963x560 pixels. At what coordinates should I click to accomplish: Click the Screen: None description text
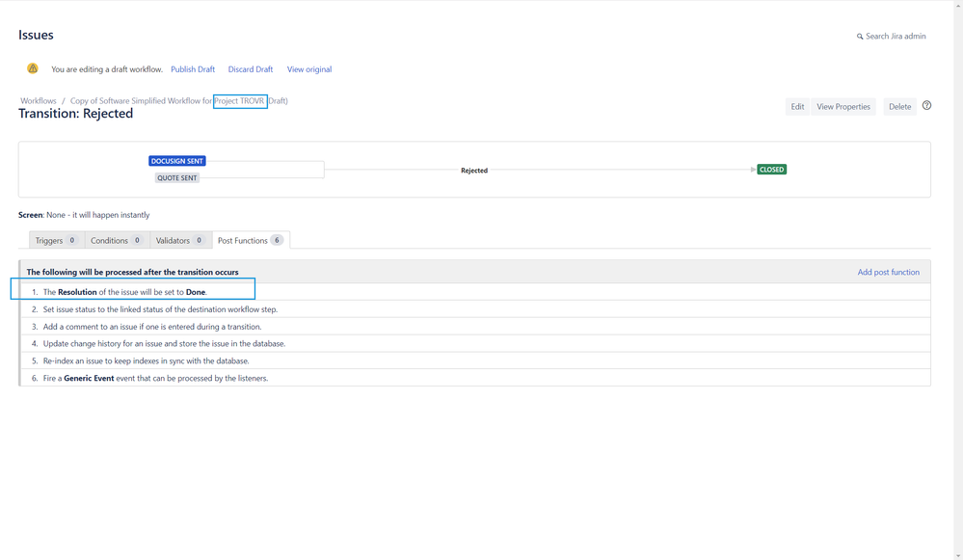84,215
